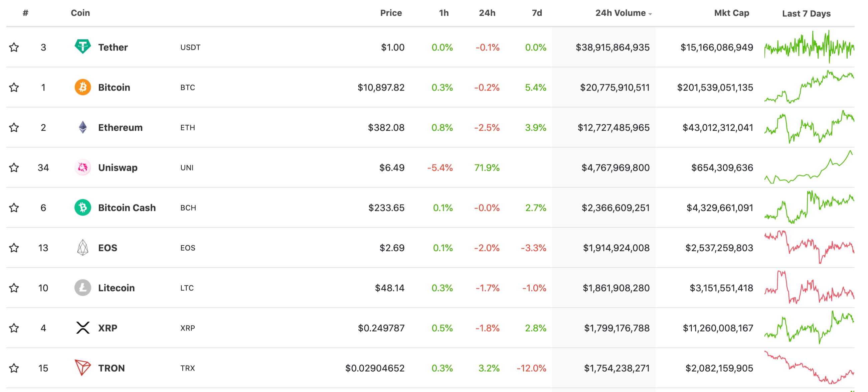Click the 24h Volume sort arrow

pos(650,14)
